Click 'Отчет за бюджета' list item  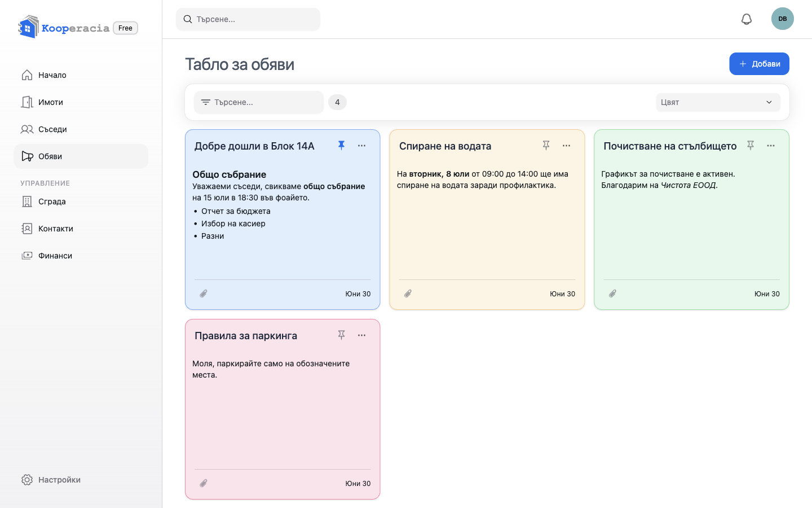tap(236, 211)
